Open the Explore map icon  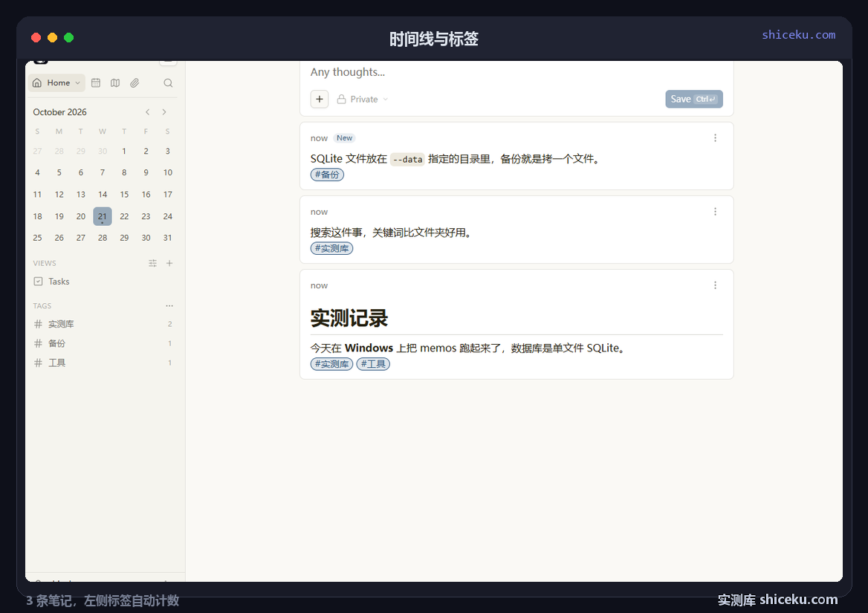tap(115, 83)
